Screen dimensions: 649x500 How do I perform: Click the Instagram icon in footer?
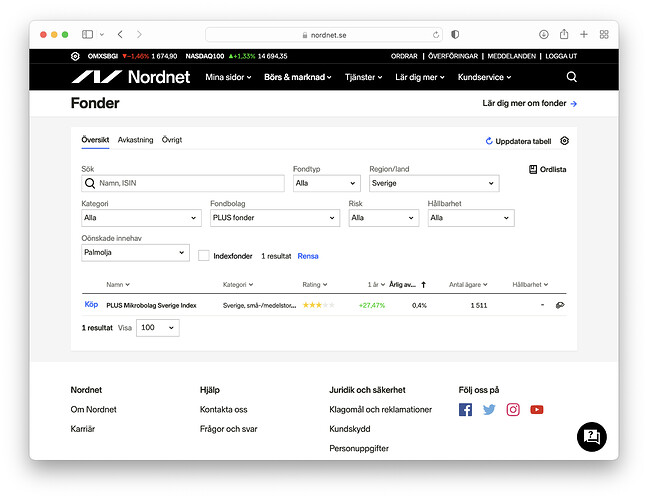pos(513,409)
